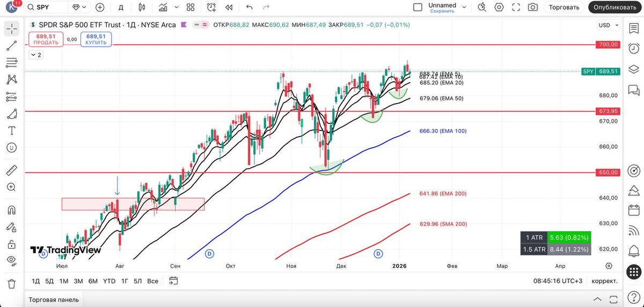The height and width of the screenshot is (307, 644).
Task: Click the Опубликовать button
Action: (x=616, y=7)
